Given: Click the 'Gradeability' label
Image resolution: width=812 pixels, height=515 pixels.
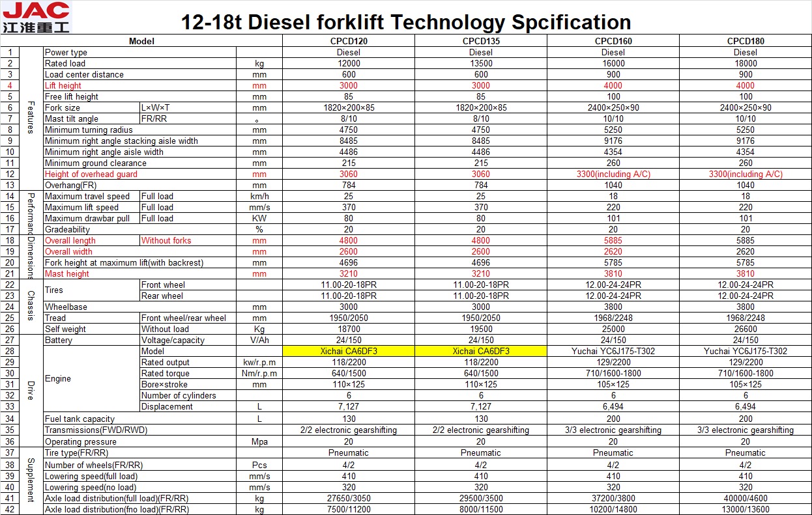Looking at the screenshot, I should pyautogui.click(x=67, y=230).
